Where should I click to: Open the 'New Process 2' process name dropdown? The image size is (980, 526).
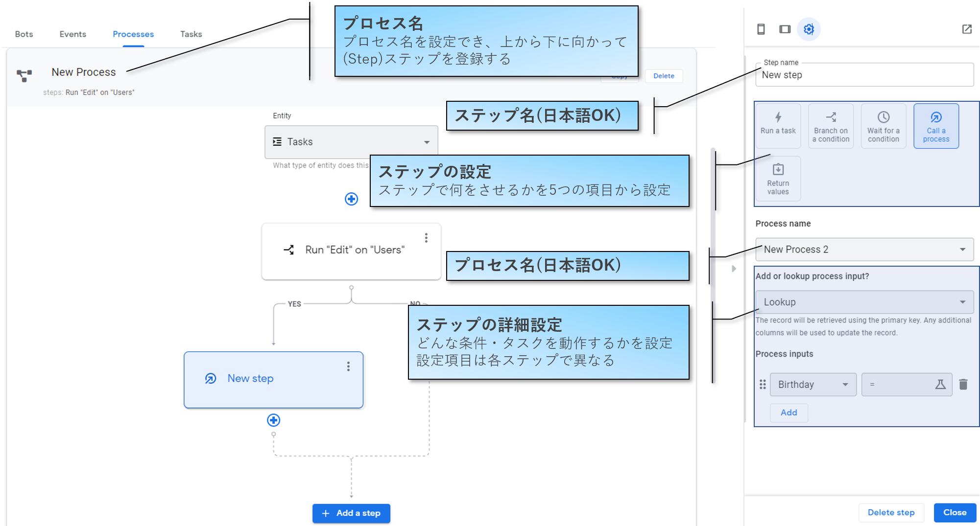[864, 250]
